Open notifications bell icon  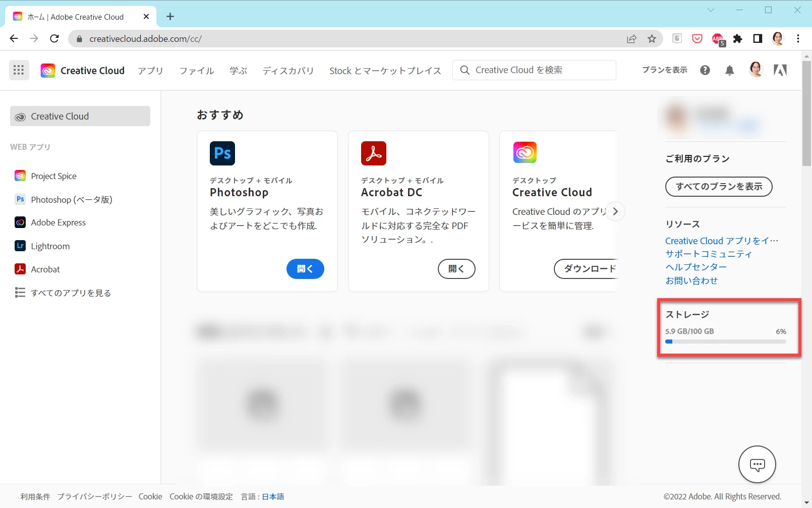click(729, 70)
